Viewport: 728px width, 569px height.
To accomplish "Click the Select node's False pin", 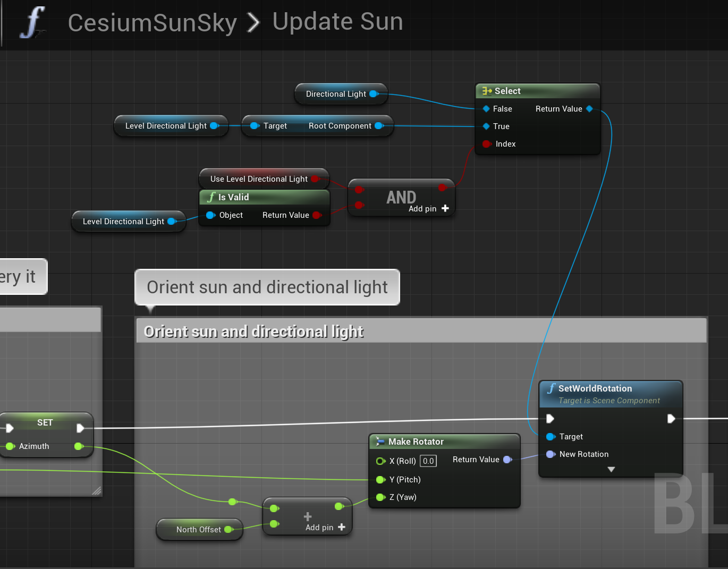I will pos(486,109).
